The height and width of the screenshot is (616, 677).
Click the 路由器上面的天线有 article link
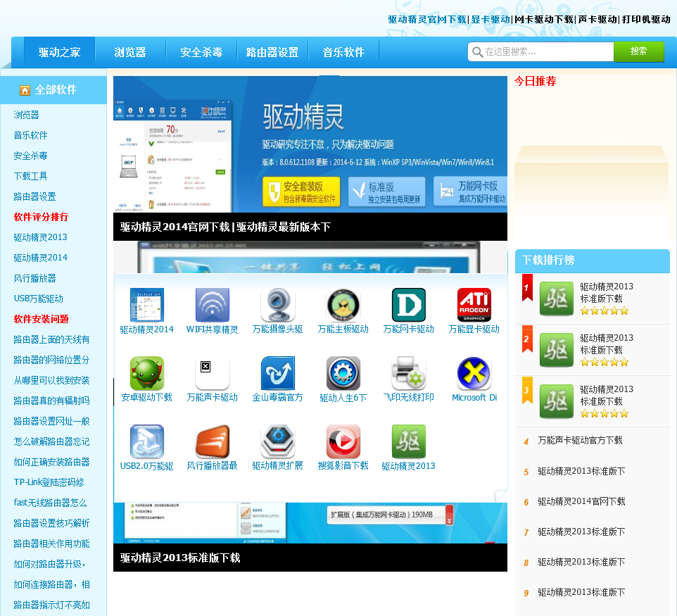52,339
